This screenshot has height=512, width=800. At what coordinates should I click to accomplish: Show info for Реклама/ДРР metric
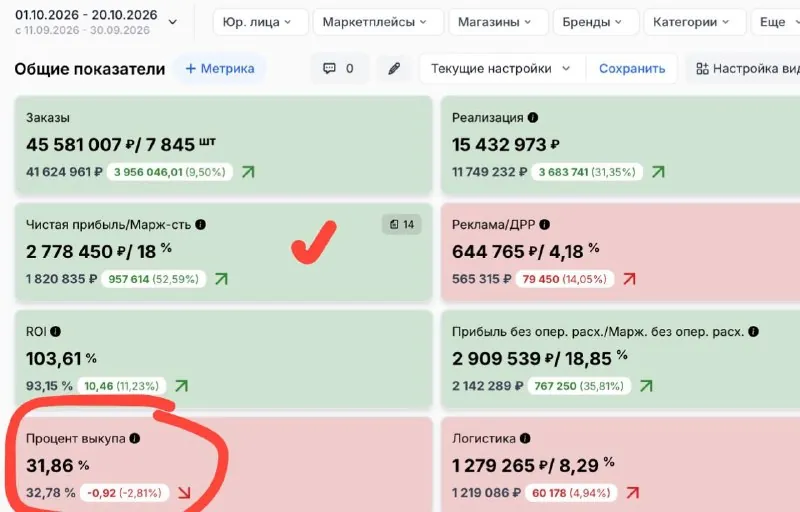pos(544,224)
